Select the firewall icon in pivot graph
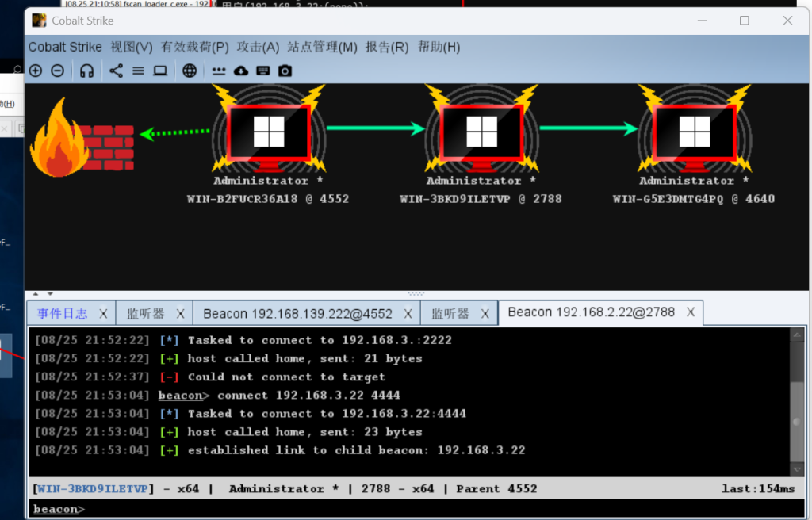The width and height of the screenshot is (812, 520). (x=82, y=138)
